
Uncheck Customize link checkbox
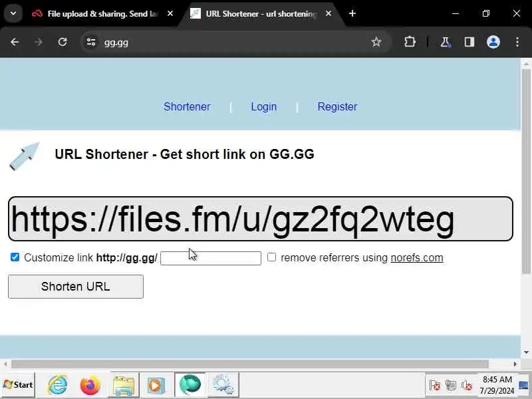[15, 257]
